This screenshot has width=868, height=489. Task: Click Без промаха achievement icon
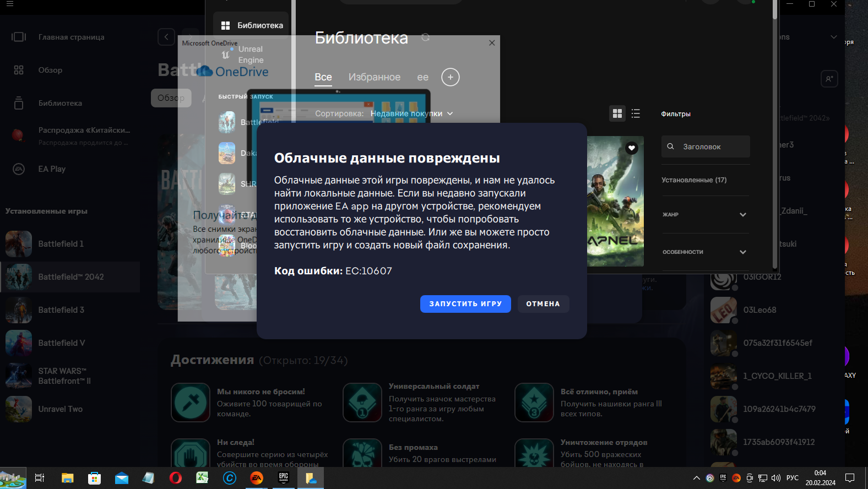(362, 453)
